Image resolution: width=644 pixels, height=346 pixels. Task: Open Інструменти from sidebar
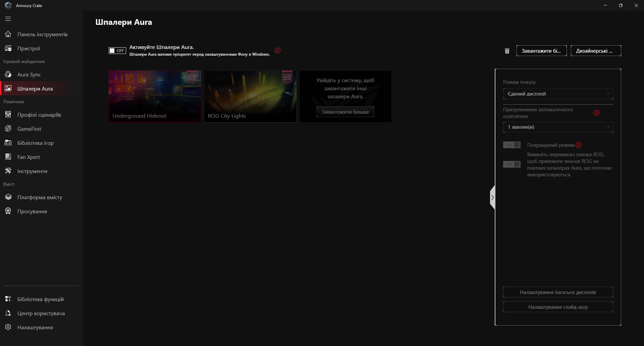click(x=42, y=171)
